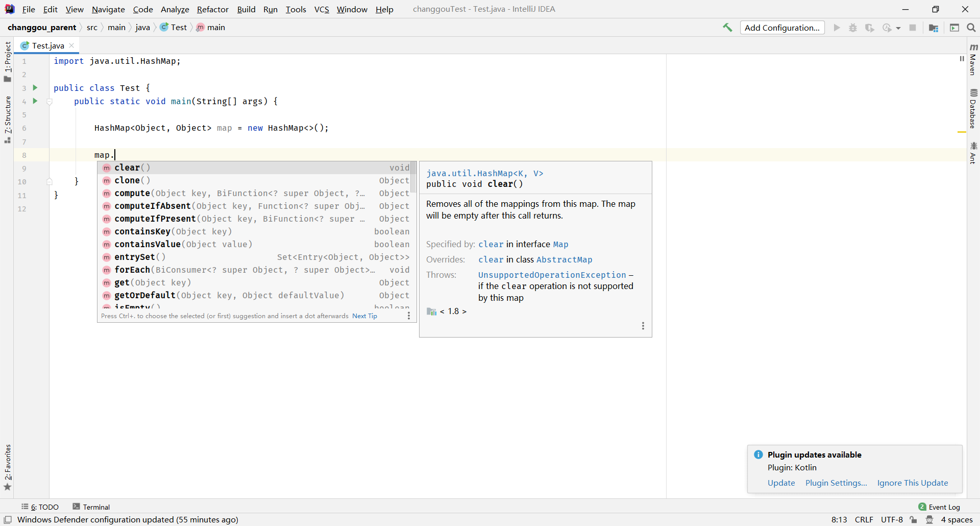Click the Run button in toolbar
The image size is (980, 526).
coord(837,28)
